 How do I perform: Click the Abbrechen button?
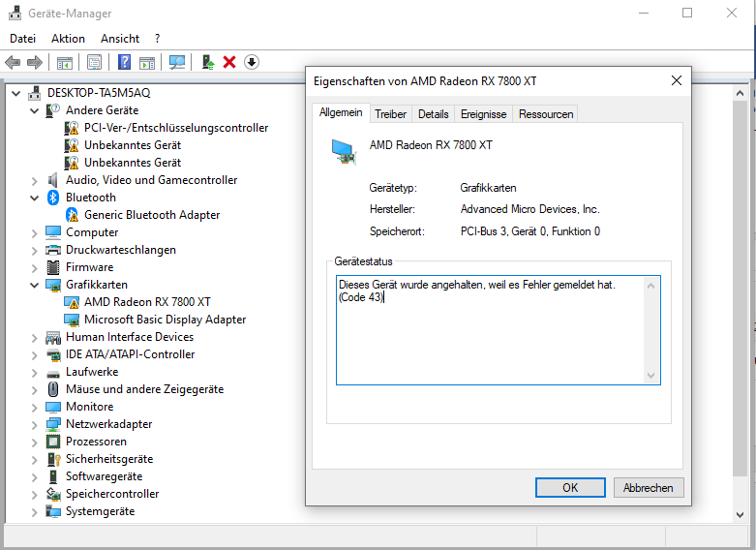click(648, 488)
